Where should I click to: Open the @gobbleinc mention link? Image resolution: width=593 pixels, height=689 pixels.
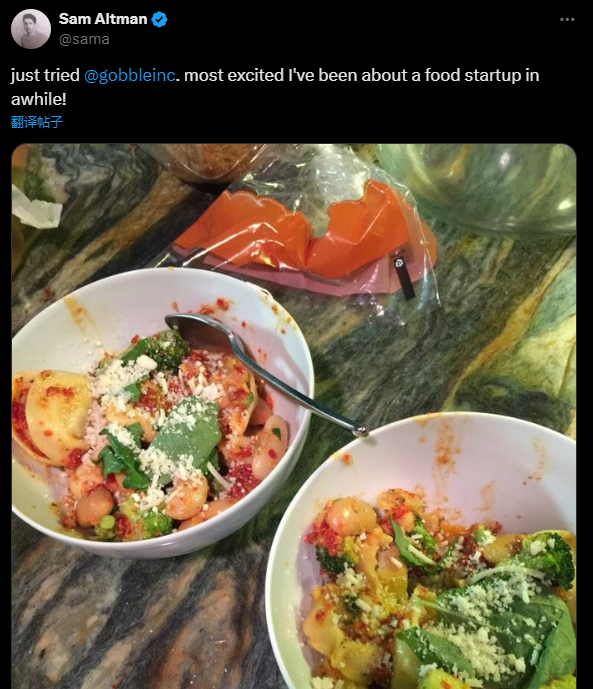[x=130, y=75]
